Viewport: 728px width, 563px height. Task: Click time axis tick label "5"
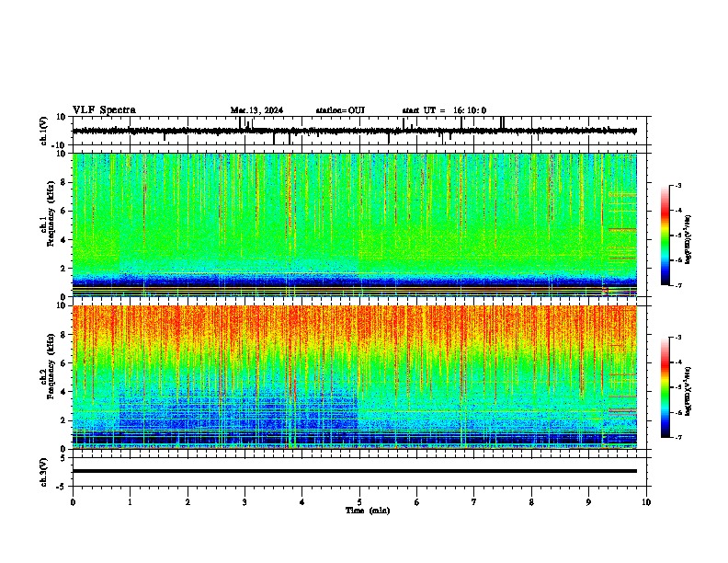click(x=359, y=502)
